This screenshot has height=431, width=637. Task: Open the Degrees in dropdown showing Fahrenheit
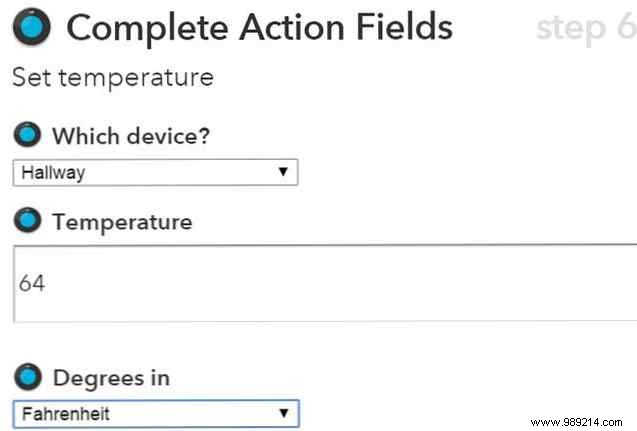click(155, 412)
